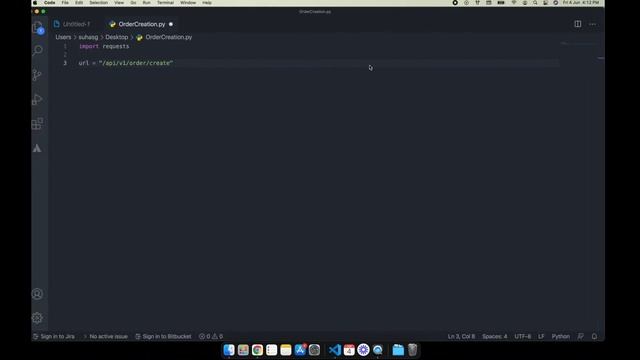640x360 pixels.
Task: Click Sign in to Bitbucket
Action: coord(163,336)
